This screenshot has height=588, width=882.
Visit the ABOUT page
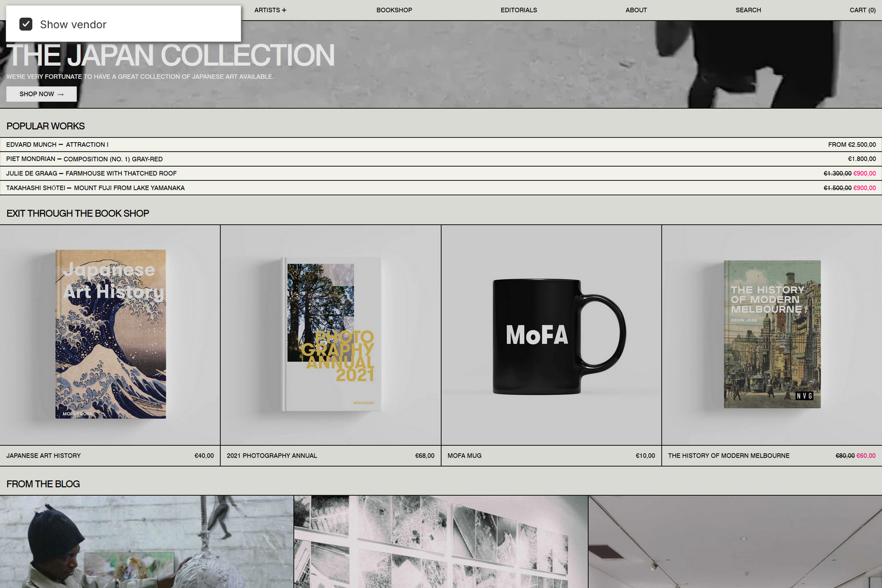[636, 10]
